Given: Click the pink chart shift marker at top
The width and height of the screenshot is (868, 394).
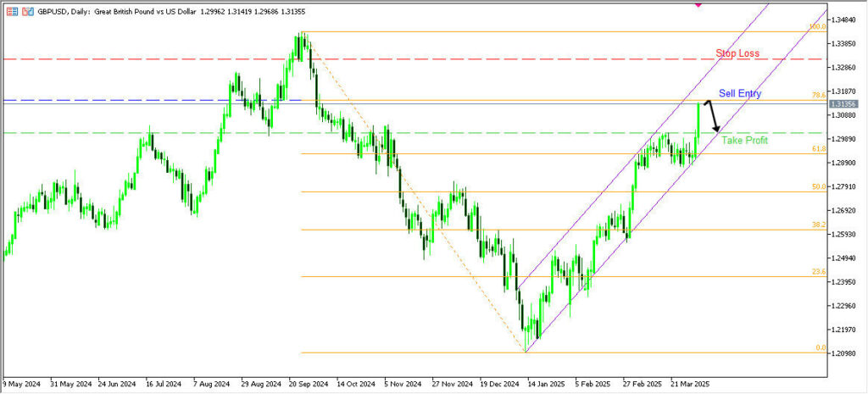Looking at the screenshot, I should [698, 4].
